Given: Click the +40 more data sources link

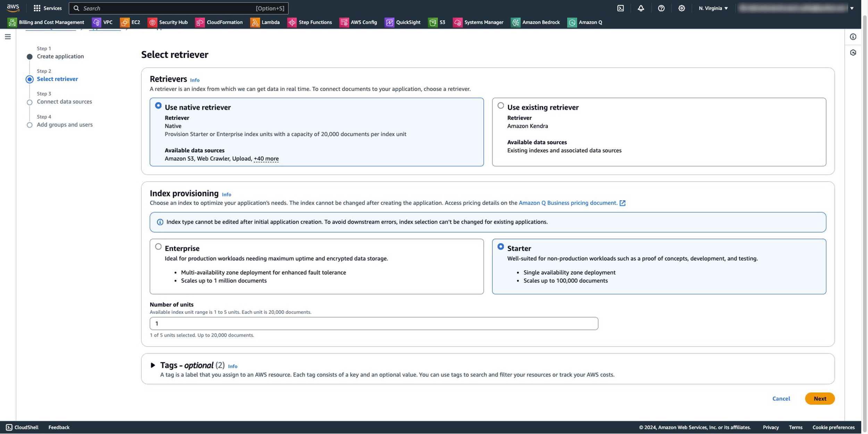Looking at the screenshot, I should (x=266, y=159).
